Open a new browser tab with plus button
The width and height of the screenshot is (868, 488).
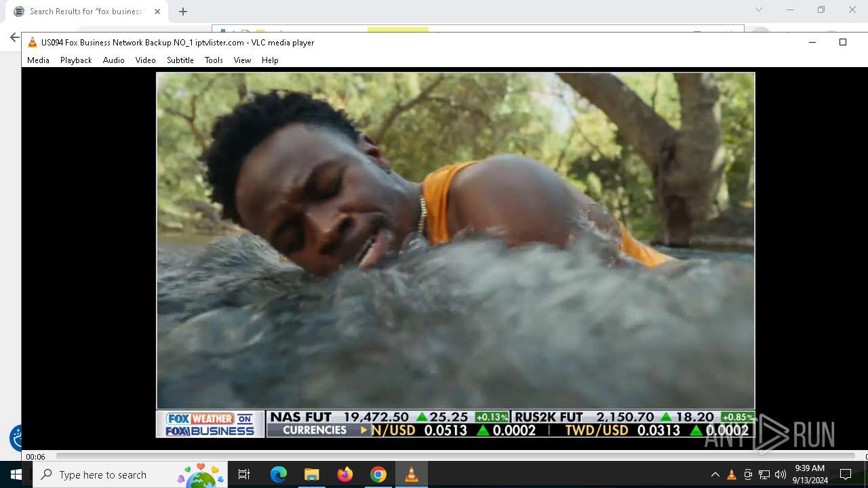183,12
